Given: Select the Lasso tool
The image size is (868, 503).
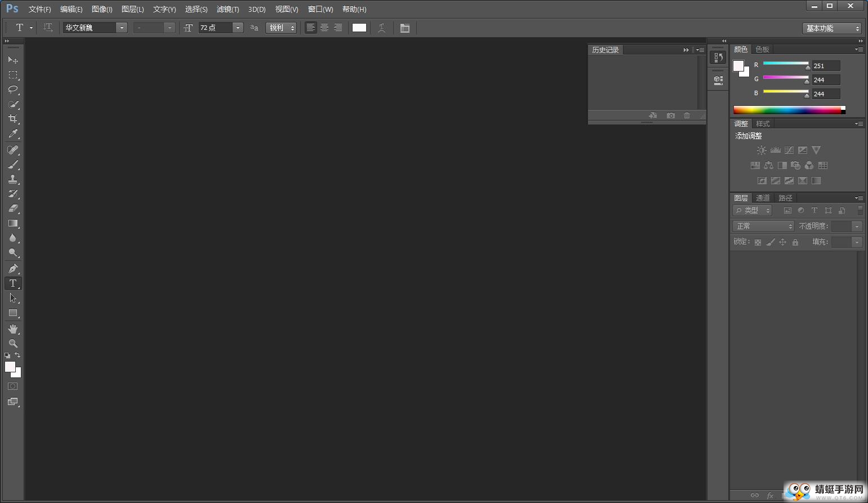Looking at the screenshot, I should (x=13, y=90).
